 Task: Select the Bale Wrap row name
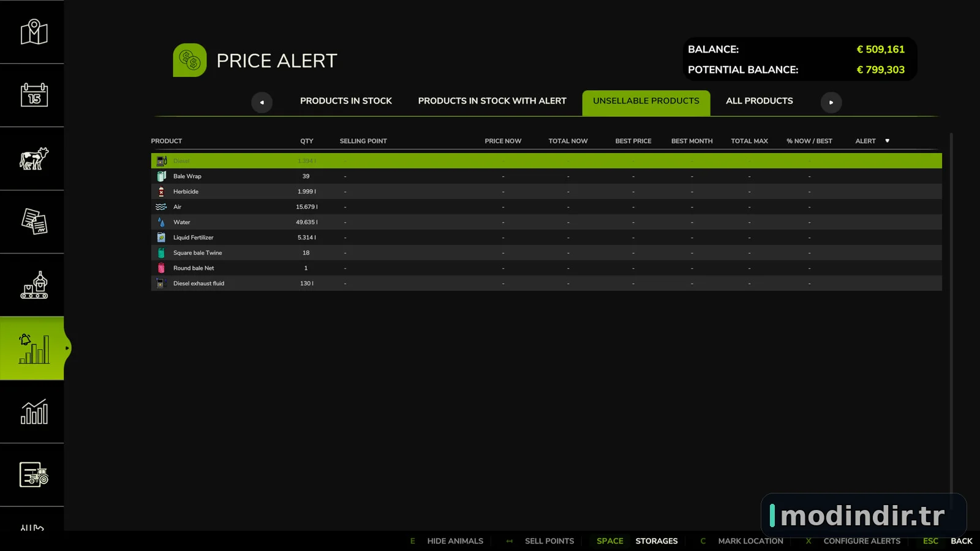pos(187,176)
